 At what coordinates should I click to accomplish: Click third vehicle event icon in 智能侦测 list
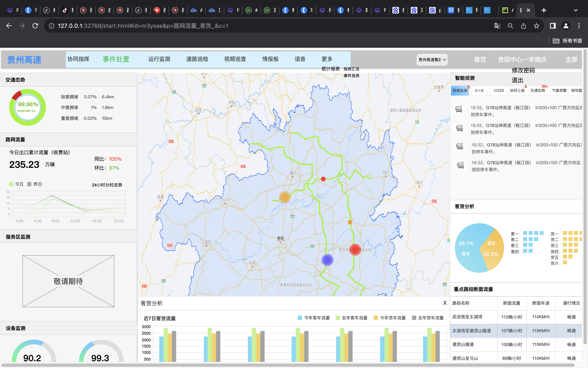click(459, 146)
